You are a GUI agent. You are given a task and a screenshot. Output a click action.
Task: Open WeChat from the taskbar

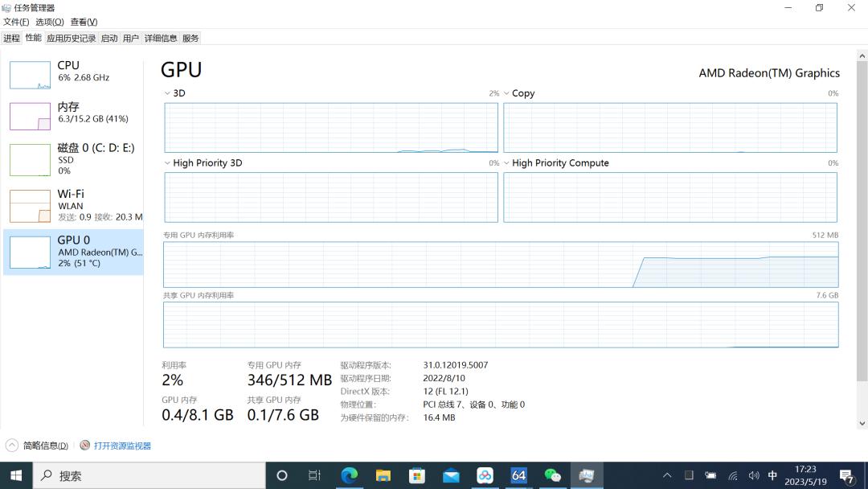point(552,475)
